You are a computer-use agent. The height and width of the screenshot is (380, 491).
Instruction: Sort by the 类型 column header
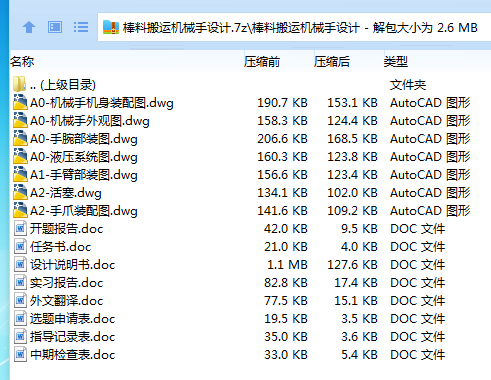coord(396,62)
